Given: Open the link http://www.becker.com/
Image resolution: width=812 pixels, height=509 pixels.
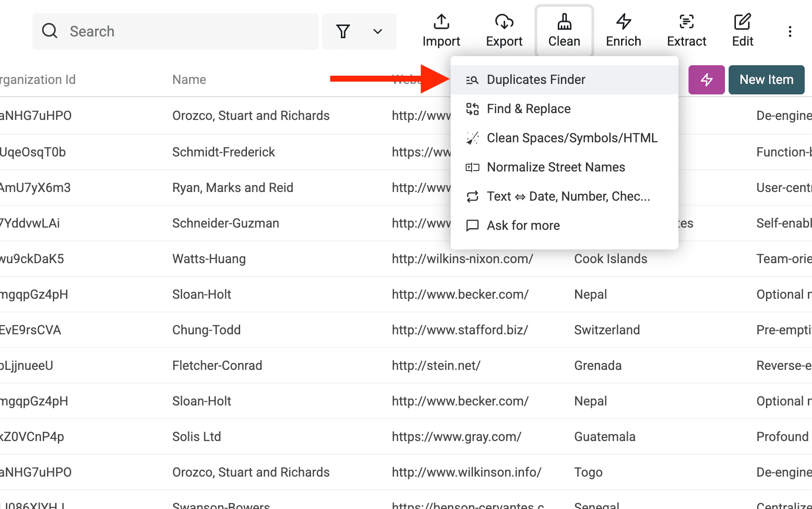Looking at the screenshot, I should (460, 294).
